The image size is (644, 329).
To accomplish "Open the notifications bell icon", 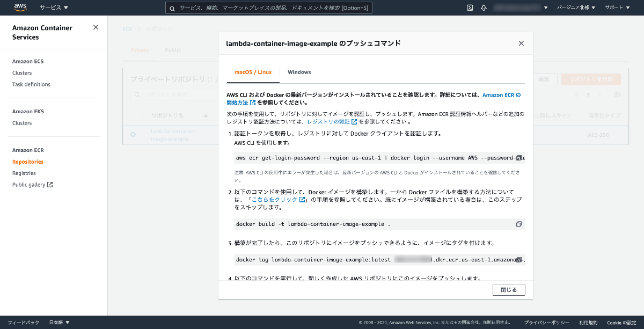I will point(484,8).
